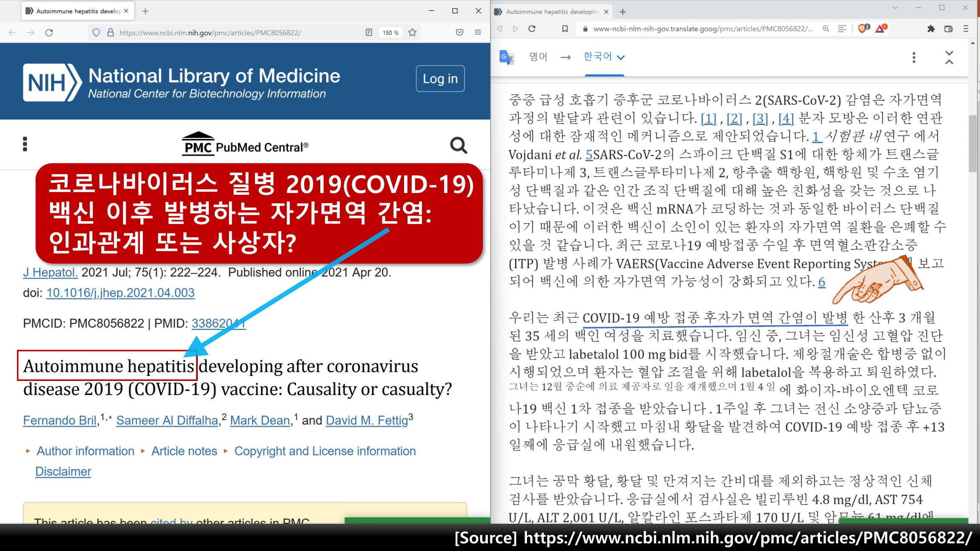The image size is (980, 551).
Task: Select the 영어 source language tab
Action: pos(538,57)
